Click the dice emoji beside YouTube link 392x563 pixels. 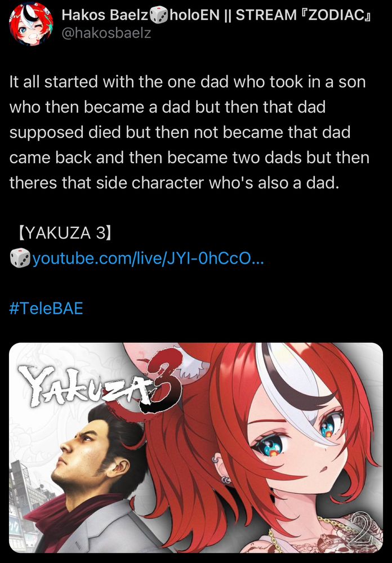(x=20, y=258)
